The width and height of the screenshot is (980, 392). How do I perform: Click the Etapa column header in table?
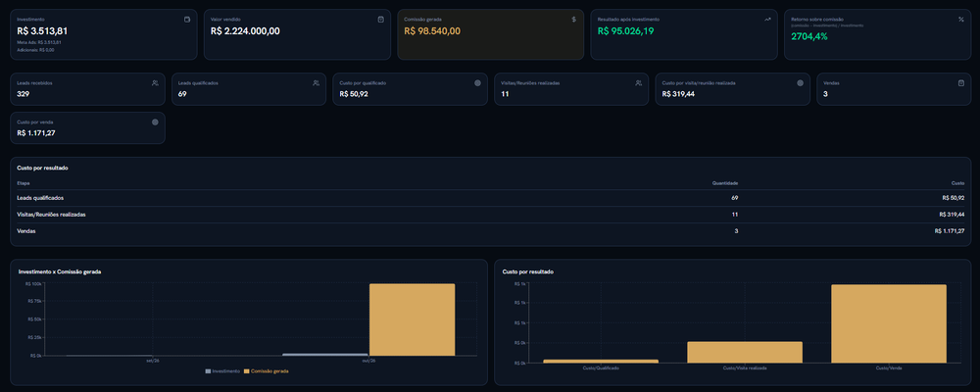click(x=24, y=183)
